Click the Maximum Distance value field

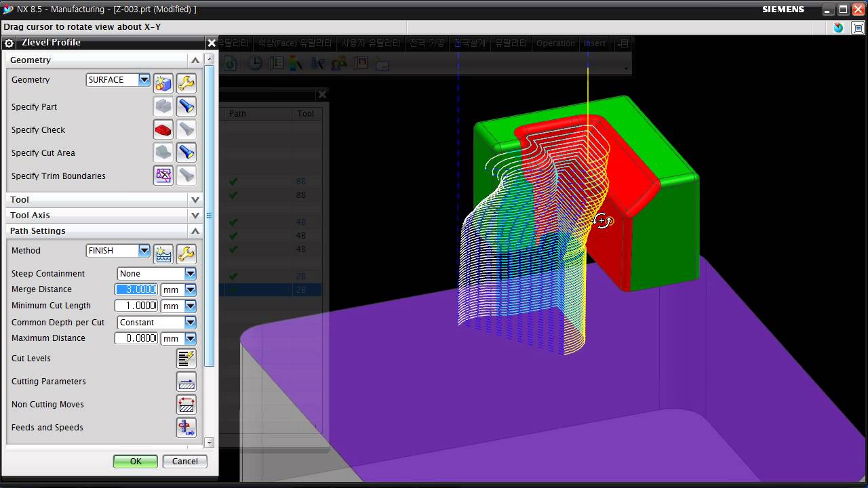click(136, 338)
